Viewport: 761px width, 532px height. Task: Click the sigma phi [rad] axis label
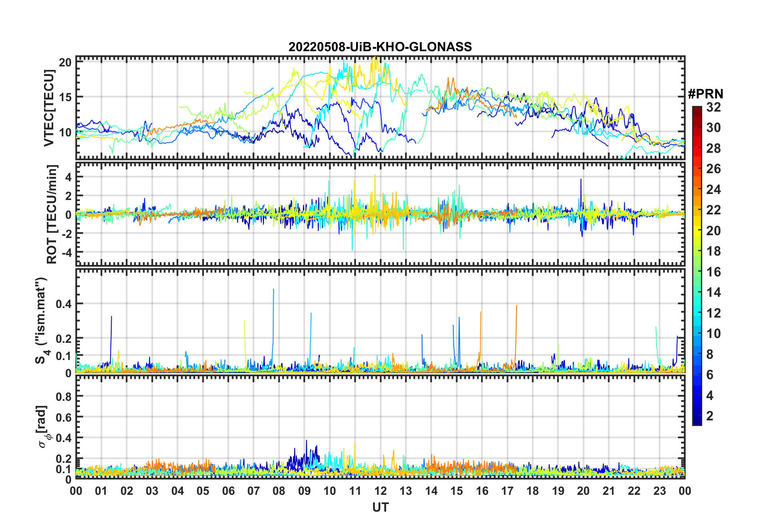click(x=44, y=427)
